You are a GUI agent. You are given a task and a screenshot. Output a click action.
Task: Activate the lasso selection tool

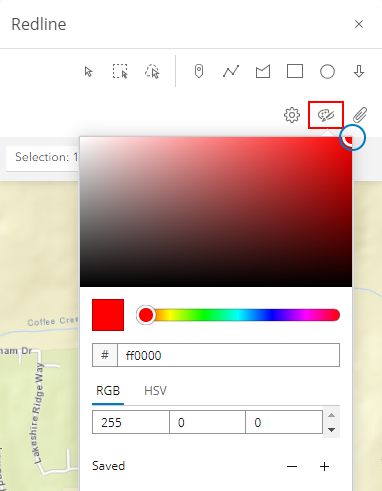[152, 71]
